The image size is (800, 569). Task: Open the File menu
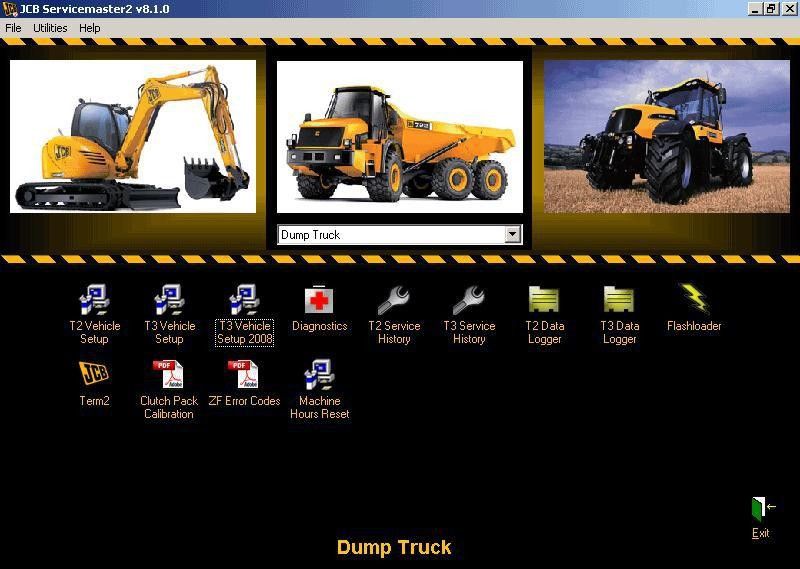tap(13, 28)
